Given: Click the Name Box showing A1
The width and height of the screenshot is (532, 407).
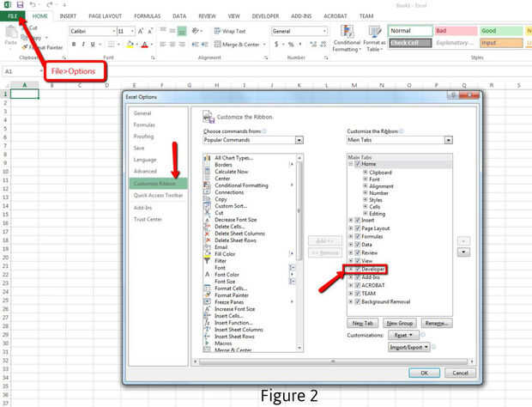Looking at the screenshot, I should pos(22,71).
